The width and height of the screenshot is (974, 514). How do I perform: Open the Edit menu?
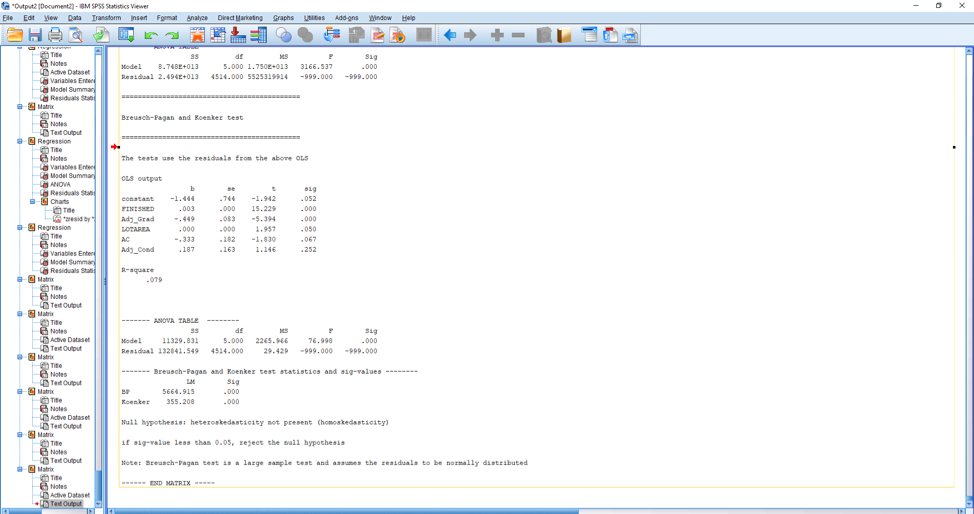coord(29,18)
